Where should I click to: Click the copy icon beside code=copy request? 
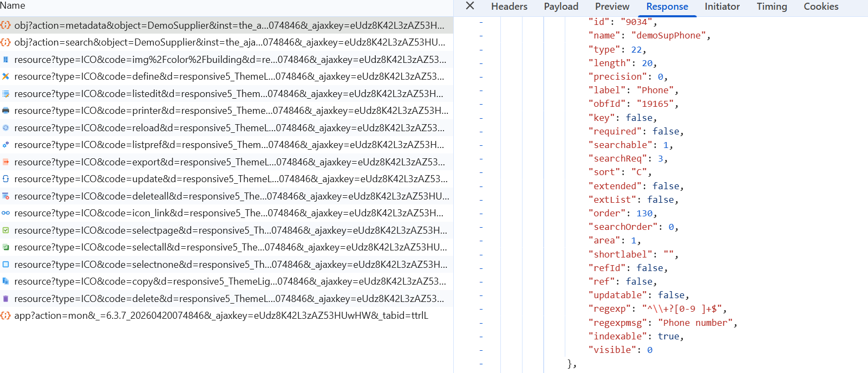(5, 281)
